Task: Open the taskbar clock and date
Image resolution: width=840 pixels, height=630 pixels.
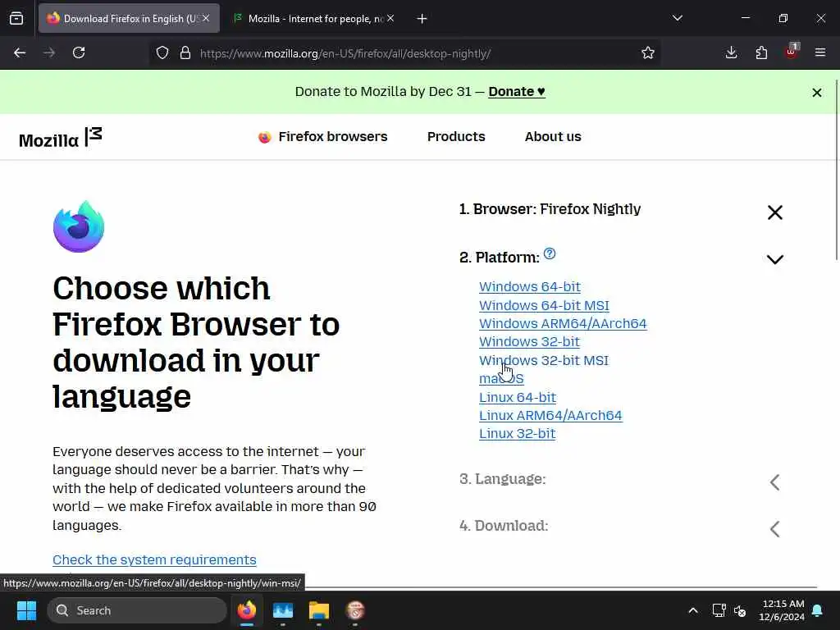Action: click(782, 610)
